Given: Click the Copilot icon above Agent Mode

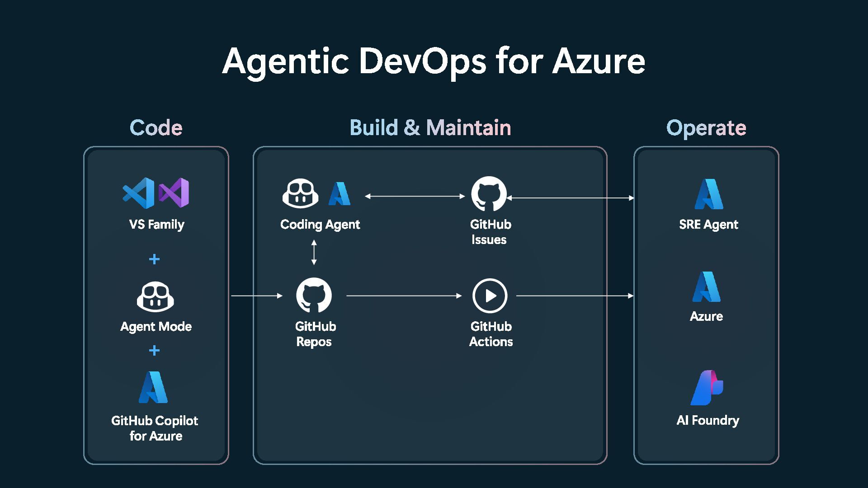Looking at the screenshot, I should pyautogui.click(x=156, y=297).
